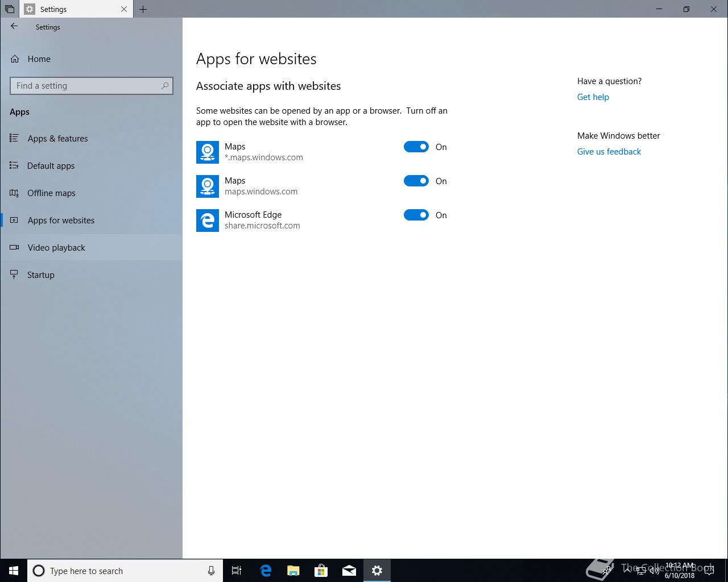
Task: Click the back arrow in Settings
Action: 14,26
